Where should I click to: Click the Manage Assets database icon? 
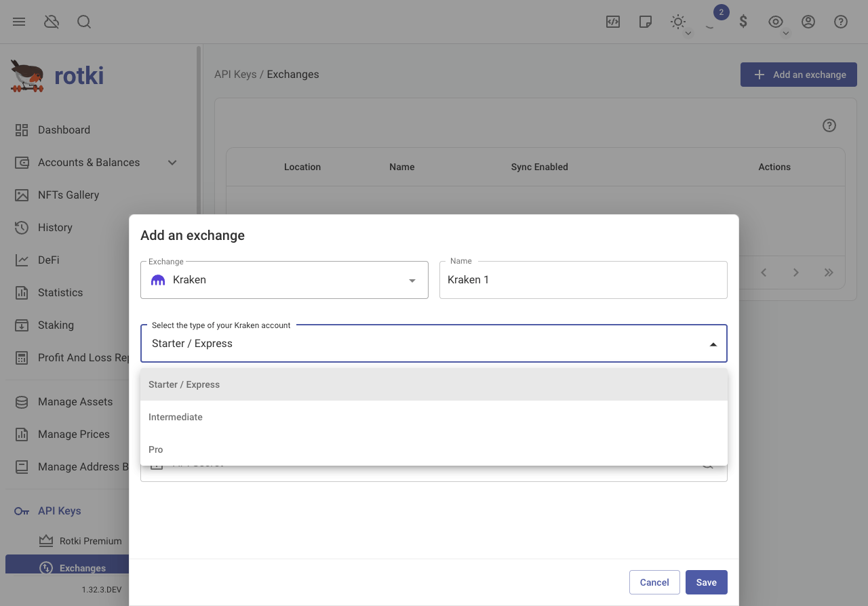tap(22, 402)
